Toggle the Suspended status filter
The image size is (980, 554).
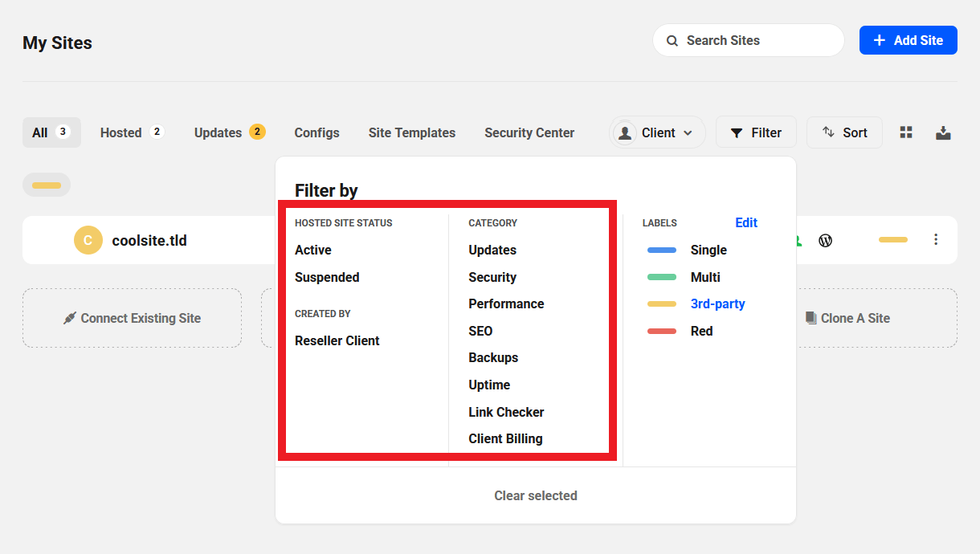(327, 277)
